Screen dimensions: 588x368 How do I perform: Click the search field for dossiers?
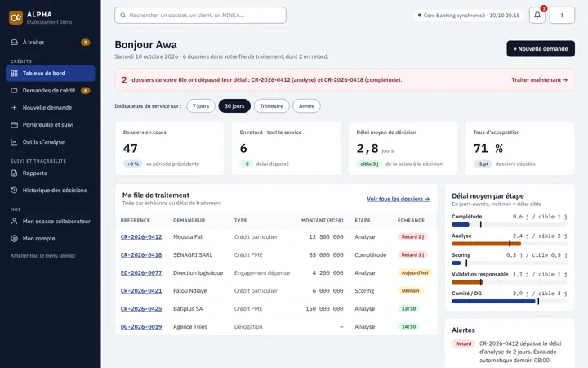pyautogui.click(x=200, y=16)
